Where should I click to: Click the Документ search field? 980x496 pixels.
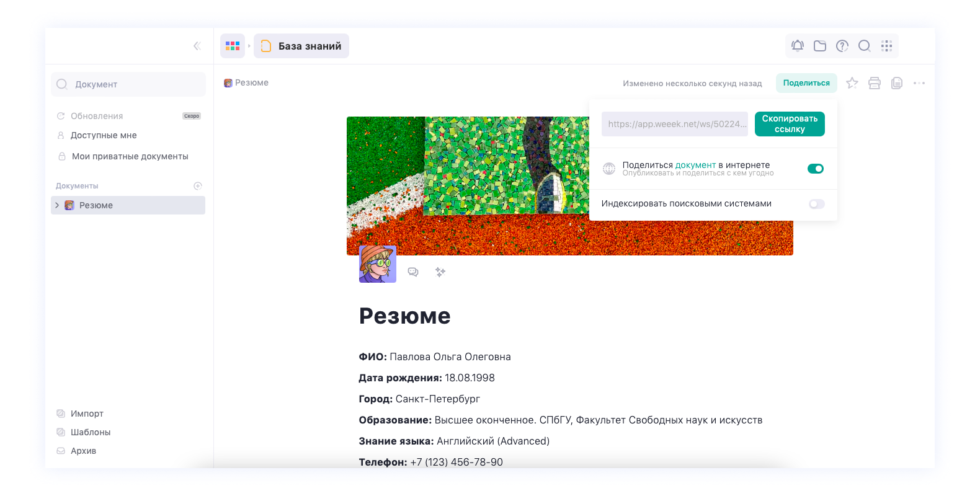[128, 84]
